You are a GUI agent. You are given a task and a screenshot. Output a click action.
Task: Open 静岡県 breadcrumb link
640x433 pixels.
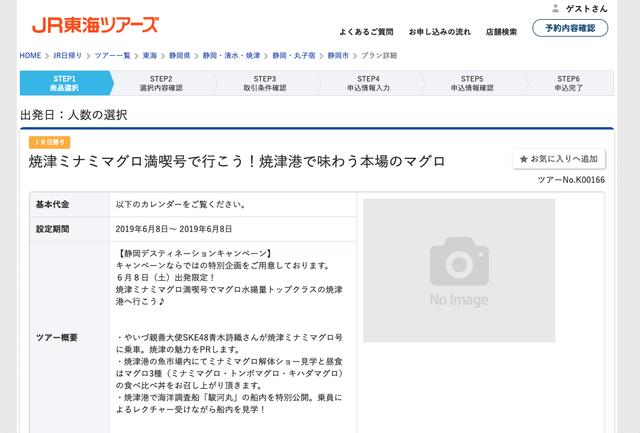coord(180,56)
